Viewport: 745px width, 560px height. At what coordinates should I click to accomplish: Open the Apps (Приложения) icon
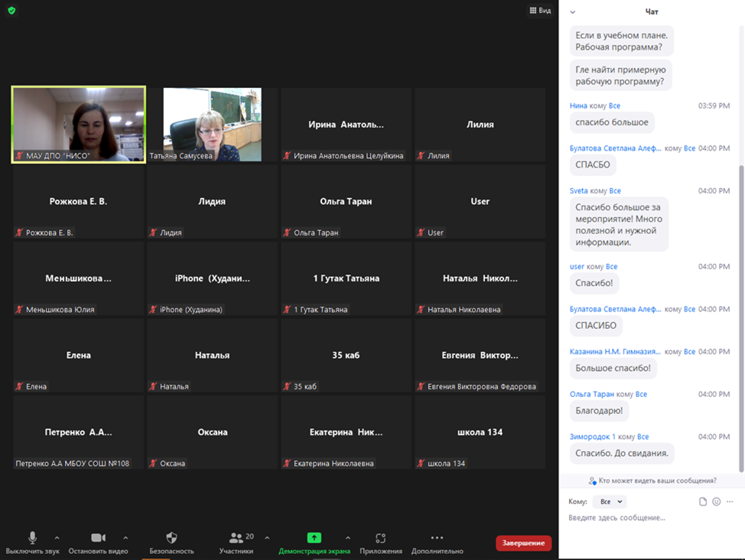(380, 538)
